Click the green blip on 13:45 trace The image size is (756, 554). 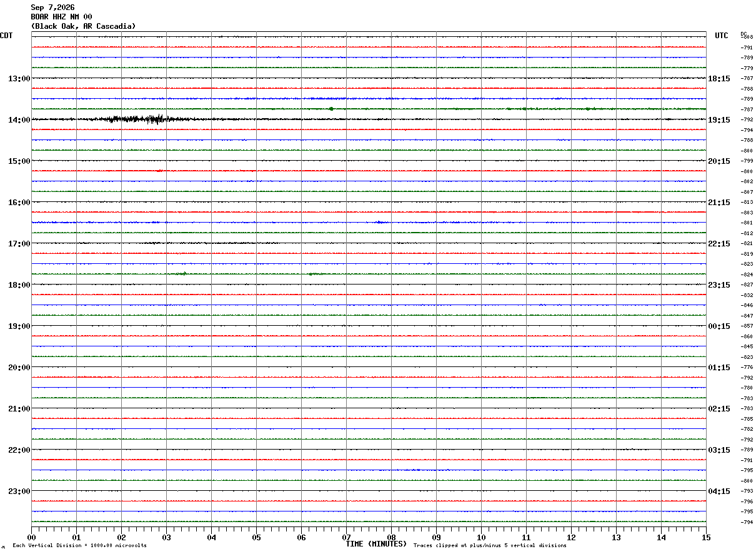tap(331, 109)
